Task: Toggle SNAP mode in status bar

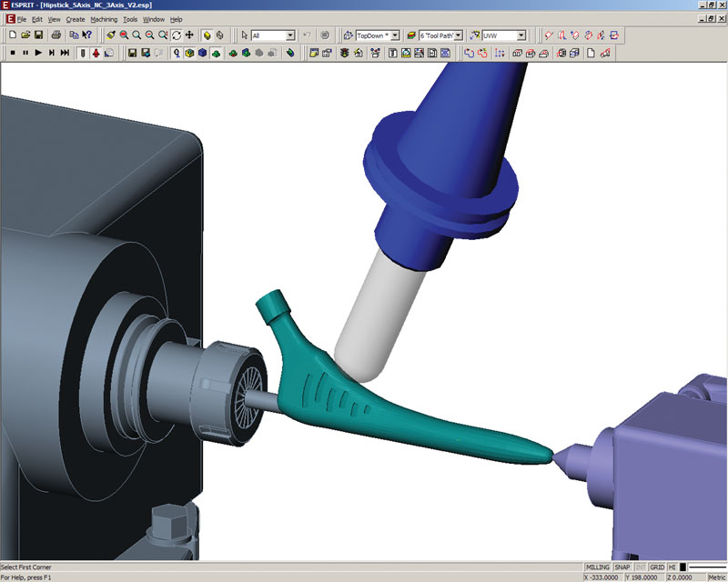Action: [622, 567]
